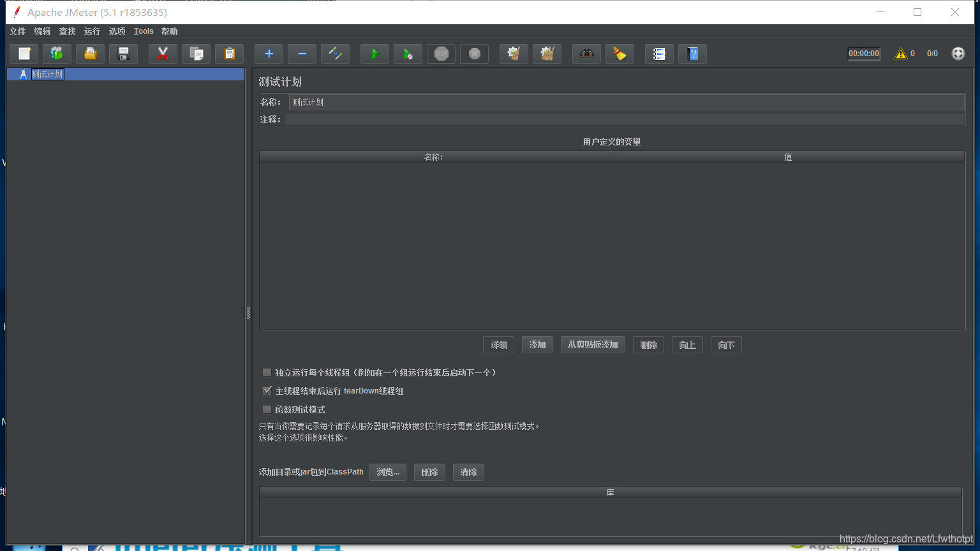
Task: Click the 名称 input field
Action: pos(627,102)
